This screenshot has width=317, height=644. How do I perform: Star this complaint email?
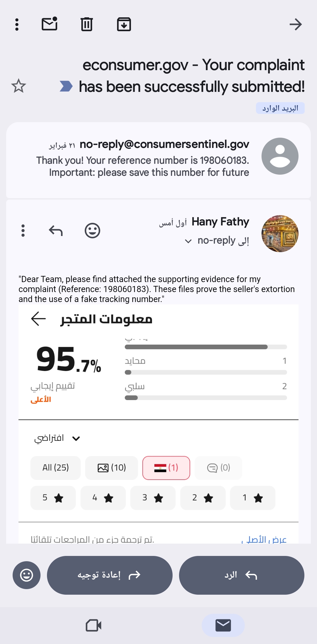18,86
